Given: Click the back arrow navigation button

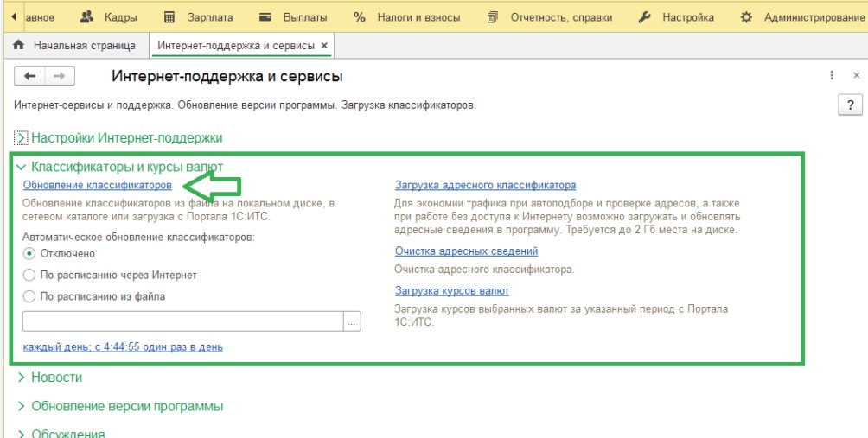Looking at the screenshot, I should (30, 77).
